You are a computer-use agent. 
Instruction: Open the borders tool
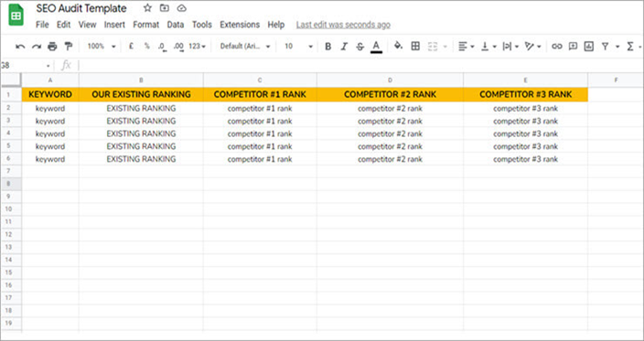(415, 46)
